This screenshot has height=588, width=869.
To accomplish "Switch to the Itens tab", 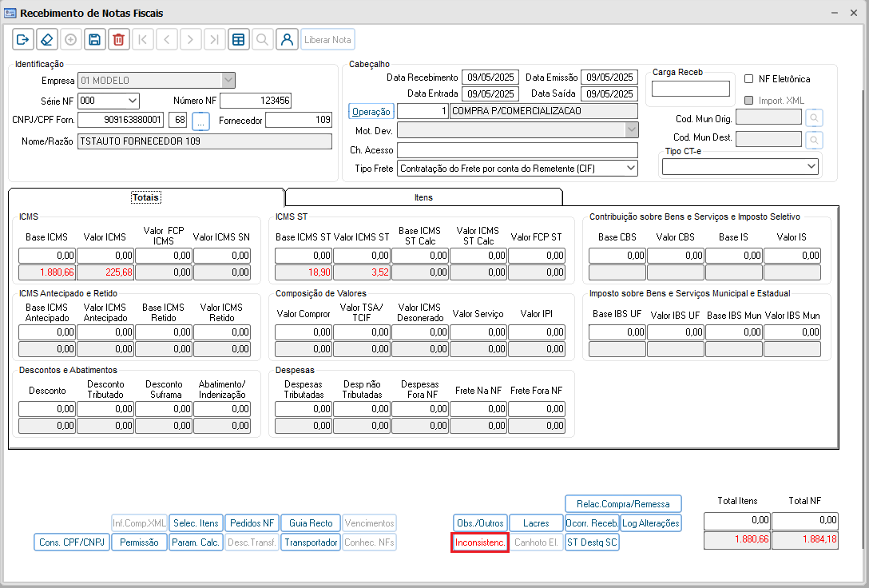I will click(423, 197).
